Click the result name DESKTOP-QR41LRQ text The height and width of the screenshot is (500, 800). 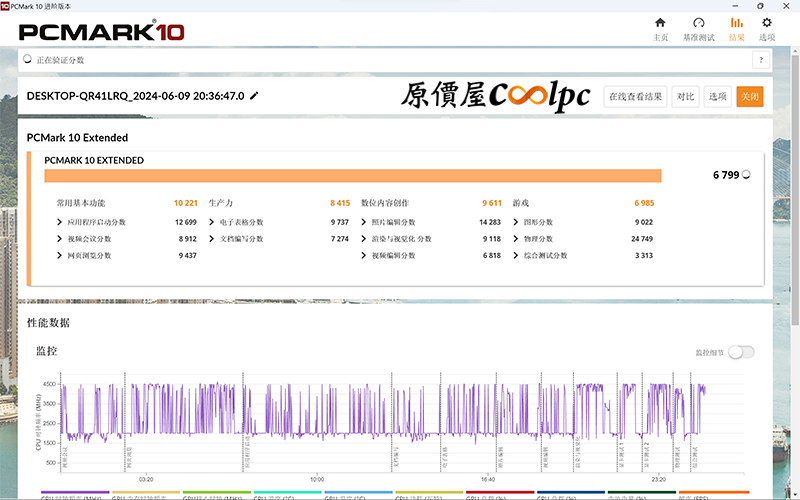tap(135, 96)
